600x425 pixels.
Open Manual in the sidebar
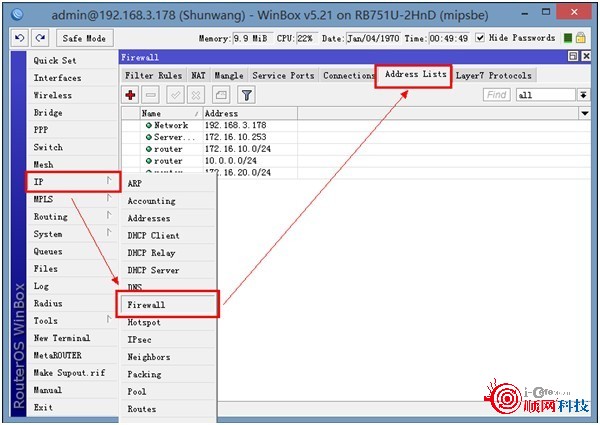point(72,390)
